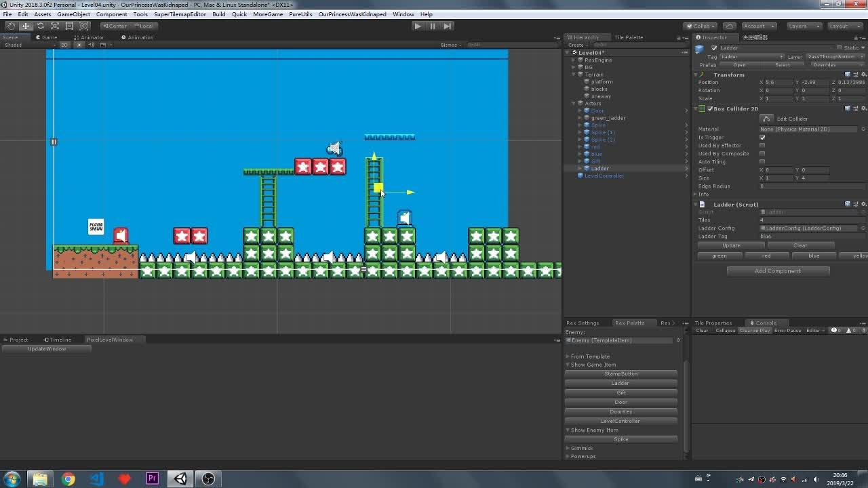Open Visual Studio Code from taskbar
The width and height of the screenshot is (868, 488).
[x=96, y=479]
